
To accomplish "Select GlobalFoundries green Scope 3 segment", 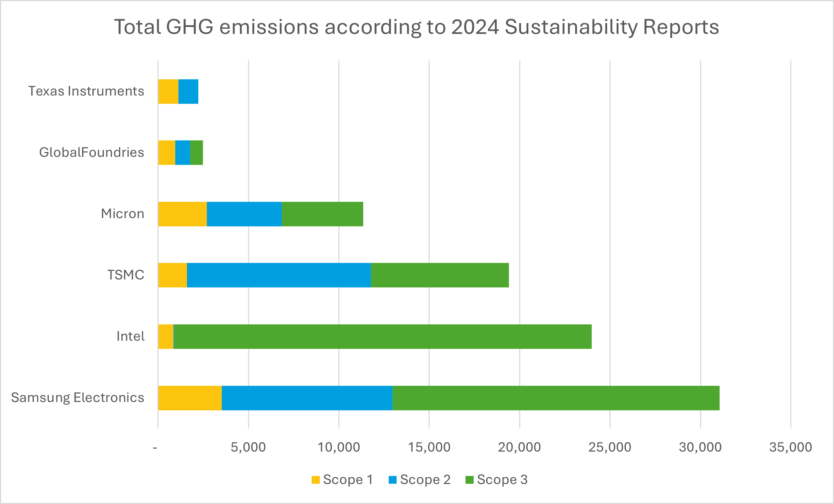I will [197, 152].
